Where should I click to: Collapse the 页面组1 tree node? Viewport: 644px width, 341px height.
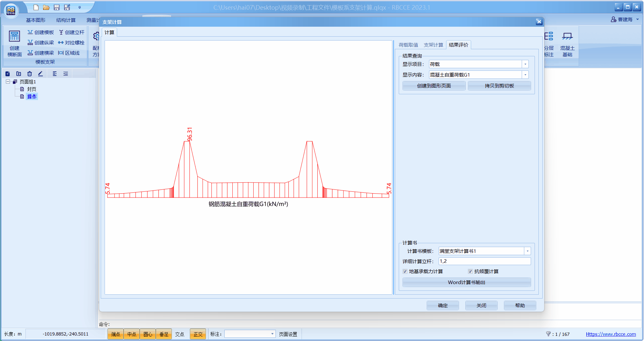(8, 82)
